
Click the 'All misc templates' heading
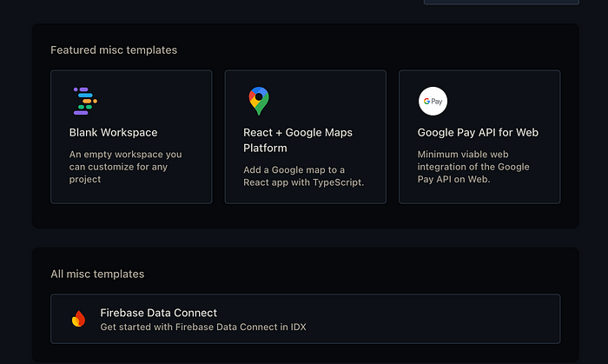pyautogui.click(x=97, y=274)
